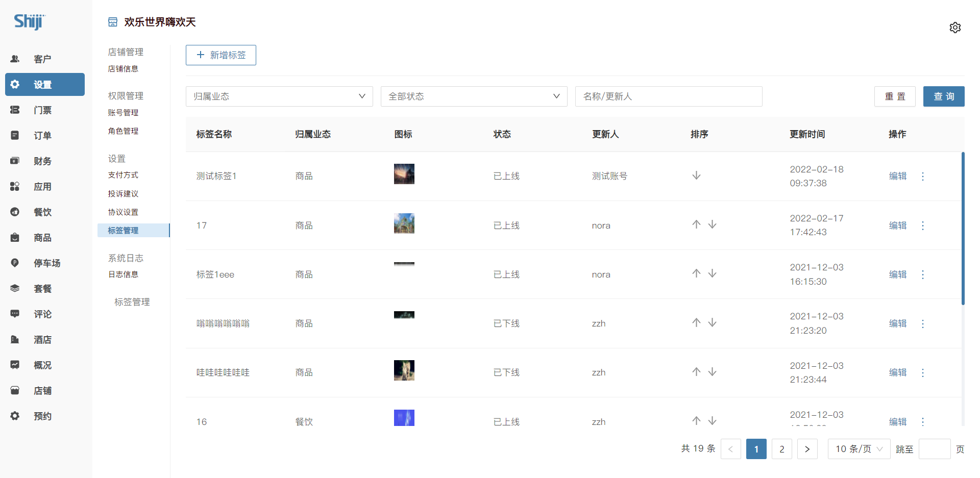
Task: Open more actions for 哇哇哇哇哇哇 row
Action: click(922, 373)
